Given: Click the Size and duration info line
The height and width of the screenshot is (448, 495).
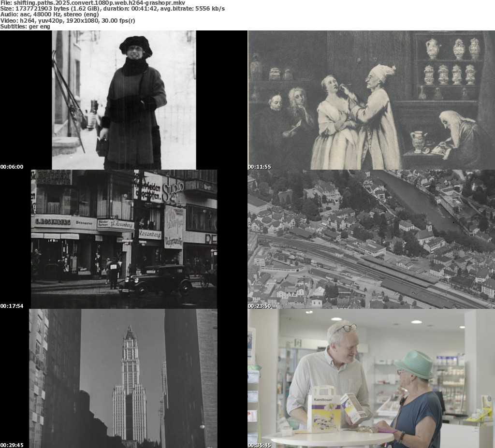Looking at the screenshot, I should [112, 9].
